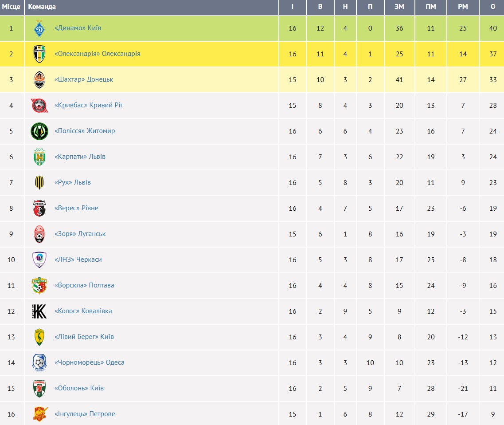Click the Obolon Kyiv club crest
Screen dimensions: 504x425
coord(39,389)
